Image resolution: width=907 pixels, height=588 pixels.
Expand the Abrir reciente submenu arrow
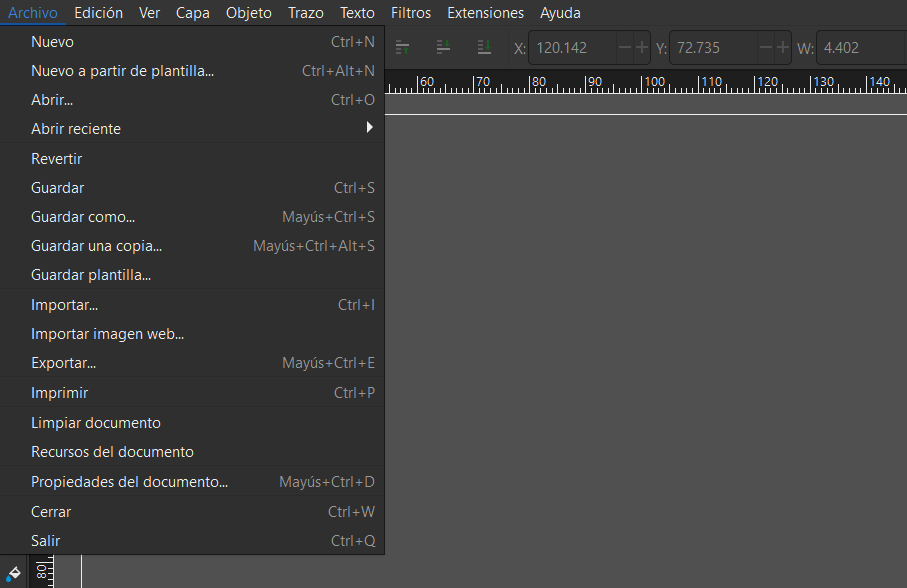(x=370, y=127)
